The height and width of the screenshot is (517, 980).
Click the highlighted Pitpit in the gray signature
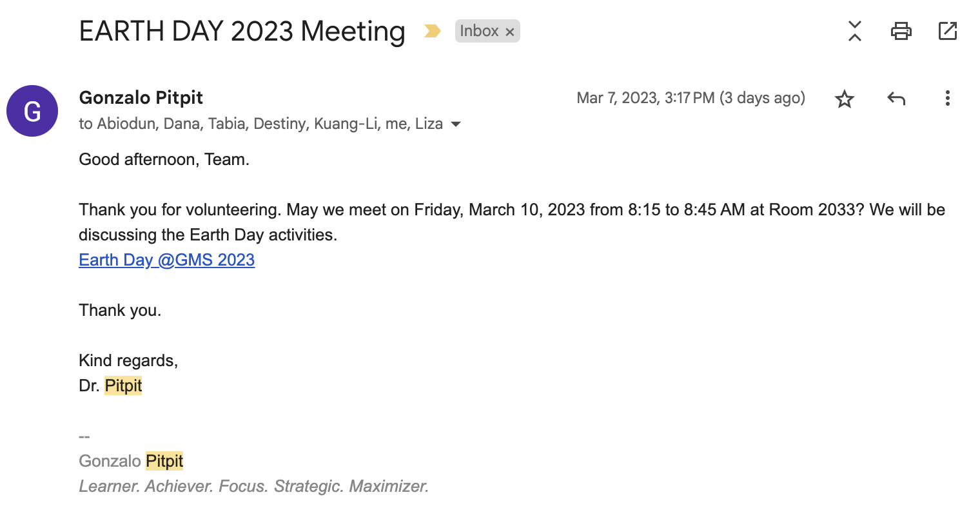(x=164, y=461)
